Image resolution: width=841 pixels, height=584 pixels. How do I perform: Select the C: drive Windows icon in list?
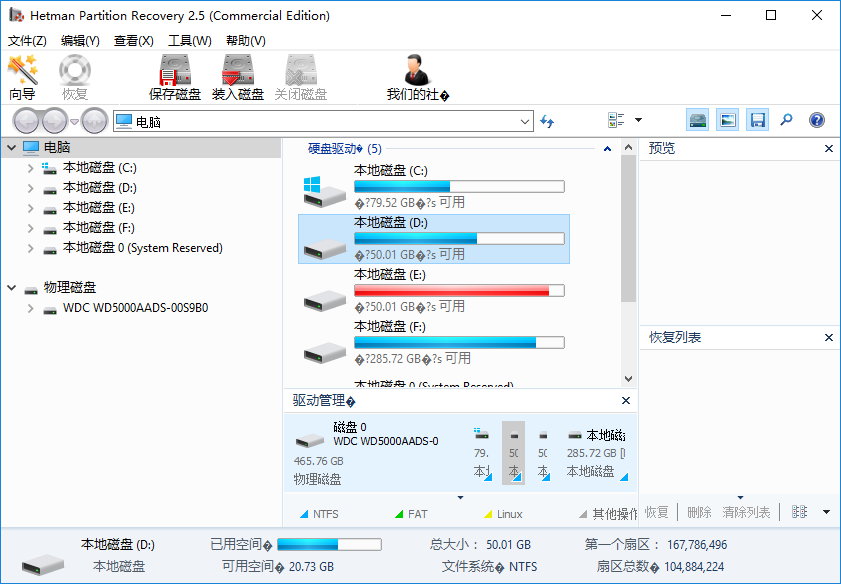pyautogui.click(x=324, y=191)
